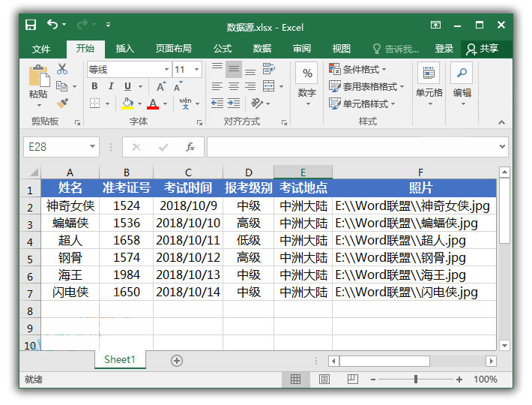Decrease the indent
532x405 pixels.
point(217,103)
